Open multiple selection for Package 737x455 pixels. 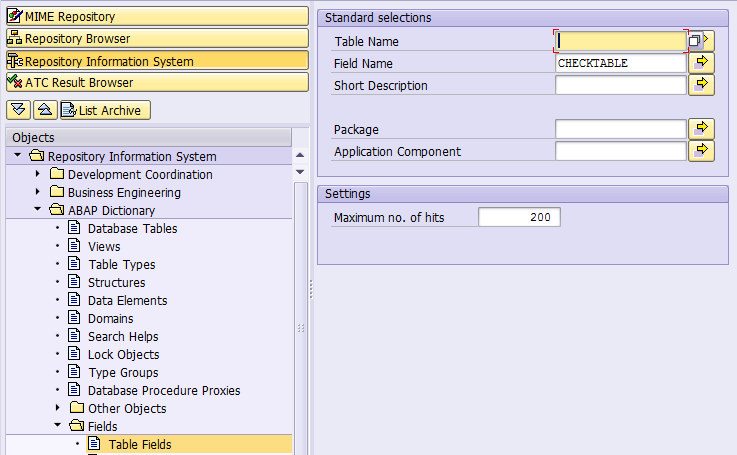point(701,129)
